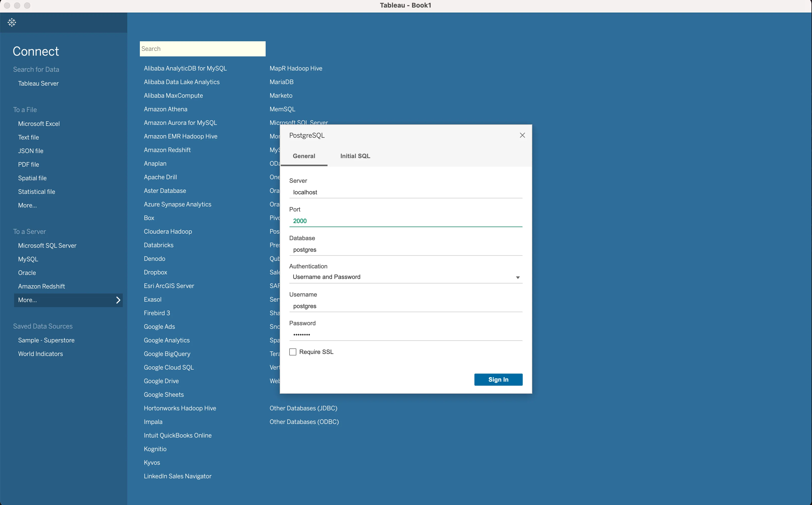Click the Server input field

(405, 192)
